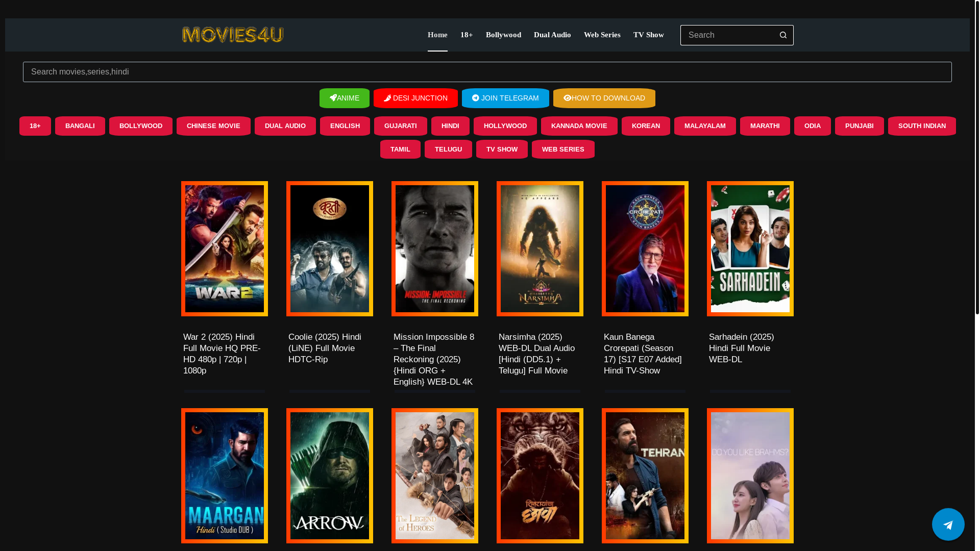Open the War 2 movie poster
Viewport: 980px width, 551px height.
[225, 248]
